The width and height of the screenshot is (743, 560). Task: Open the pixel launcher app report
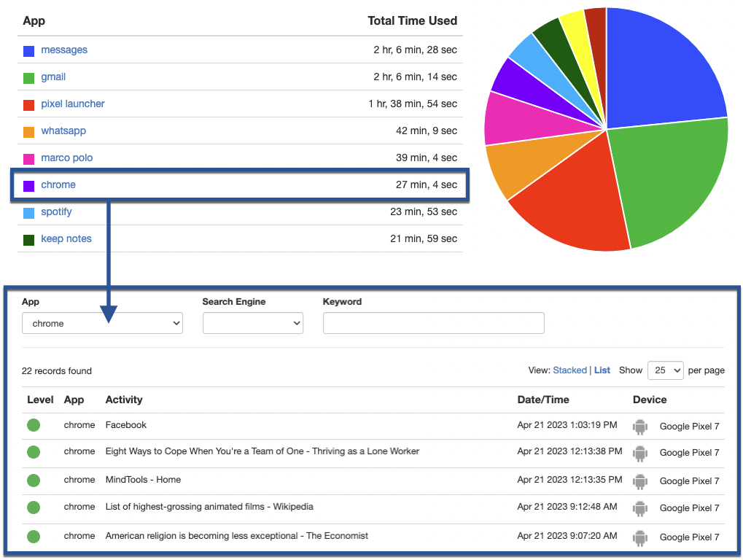pyautogui.click(x=72, y=104)
